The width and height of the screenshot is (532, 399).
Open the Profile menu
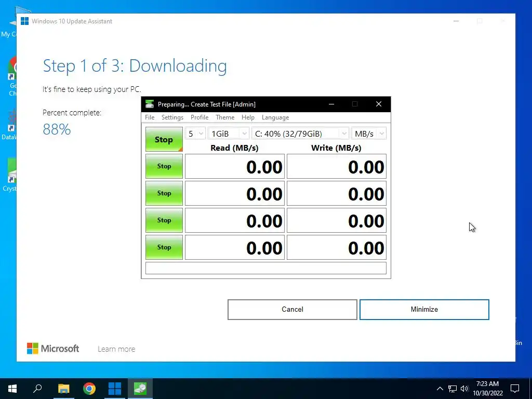[199, 117]
